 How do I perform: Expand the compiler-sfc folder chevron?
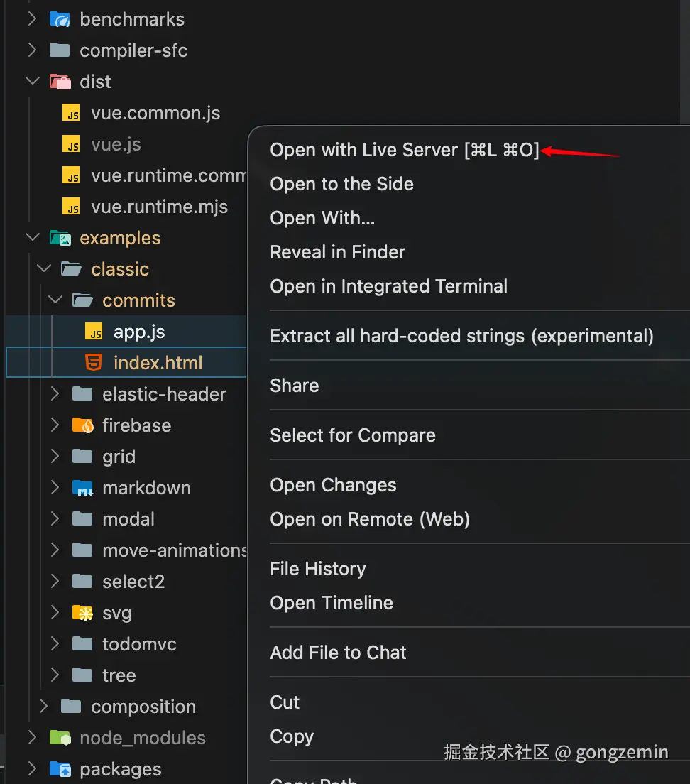tap(33, 50)
